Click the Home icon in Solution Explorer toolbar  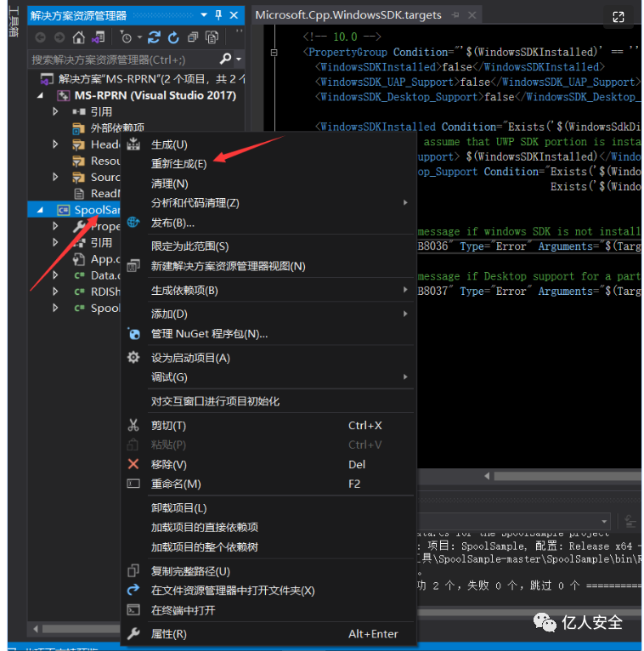tap(78, 37)
